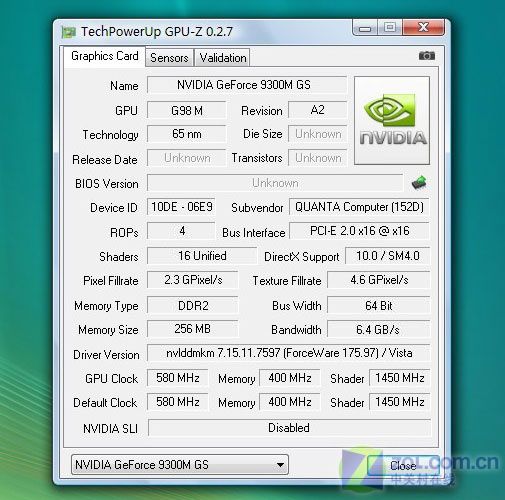Click Default Clock value 580 MHz
The width and height of the screenshot is (505, 500).
(178, 402)
